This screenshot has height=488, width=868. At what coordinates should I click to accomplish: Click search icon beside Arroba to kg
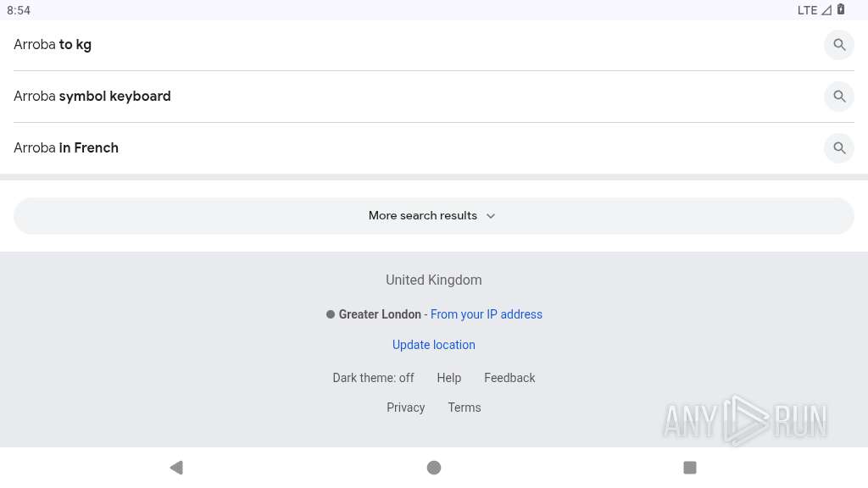(x=839, y=45)
